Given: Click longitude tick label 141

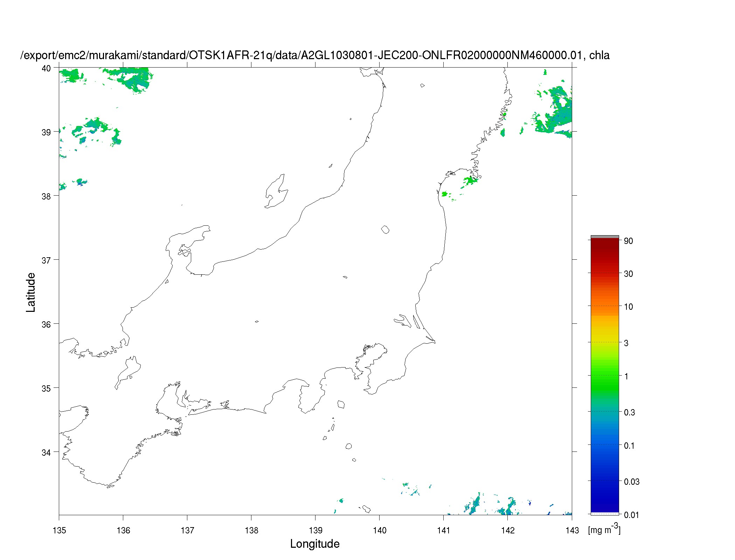Looking at the screenshot, I should tap(444, 530).
